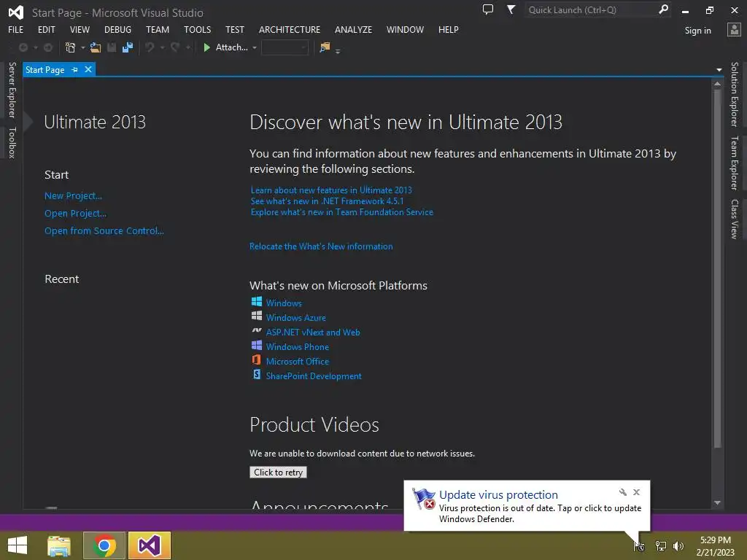
Task: Click the green Attach play button
Action: 206,47
